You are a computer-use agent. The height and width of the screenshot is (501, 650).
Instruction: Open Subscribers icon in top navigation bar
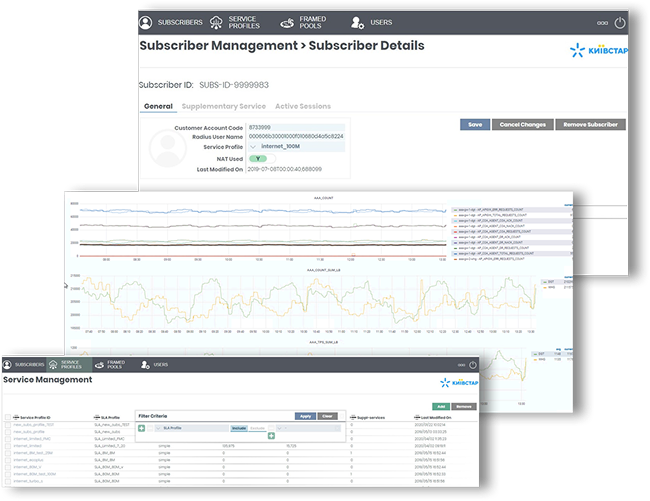(x=146, y=21)
